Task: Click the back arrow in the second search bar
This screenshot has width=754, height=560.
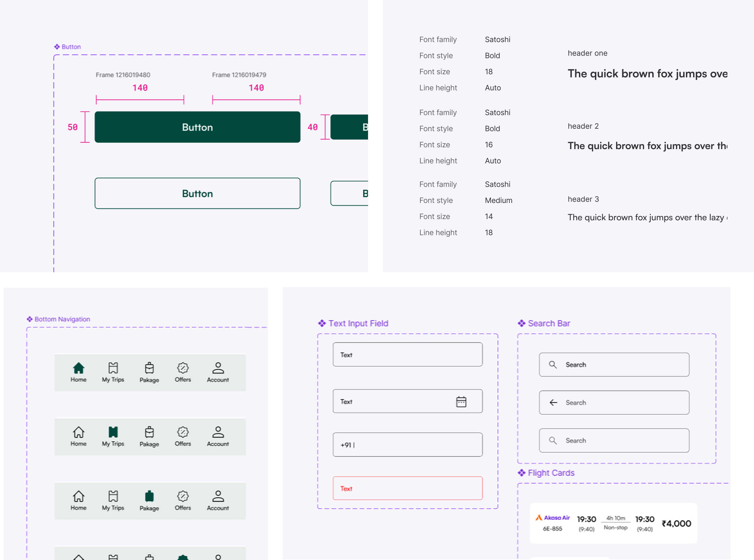Action: point(553,403)
